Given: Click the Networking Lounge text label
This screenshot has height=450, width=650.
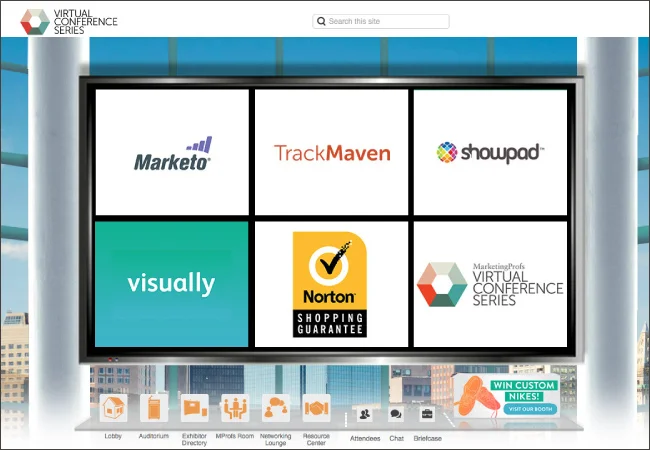Looking at the screenshot, I should pyautogui.click(x=276, y=440).
